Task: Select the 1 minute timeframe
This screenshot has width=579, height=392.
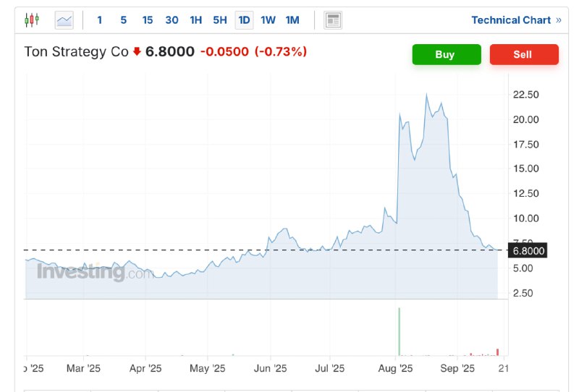Action: click(99, 20)
